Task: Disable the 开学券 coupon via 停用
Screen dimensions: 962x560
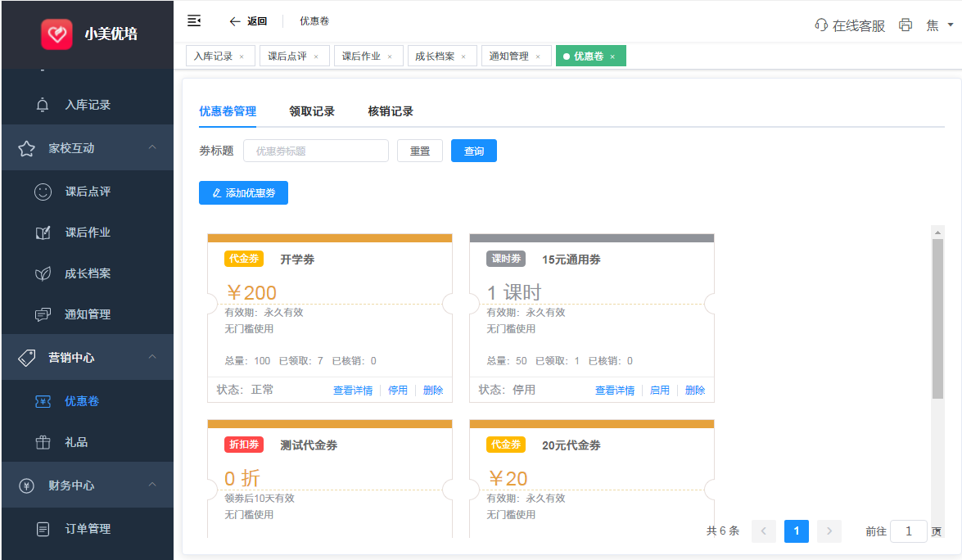Action: pos(398,391)
